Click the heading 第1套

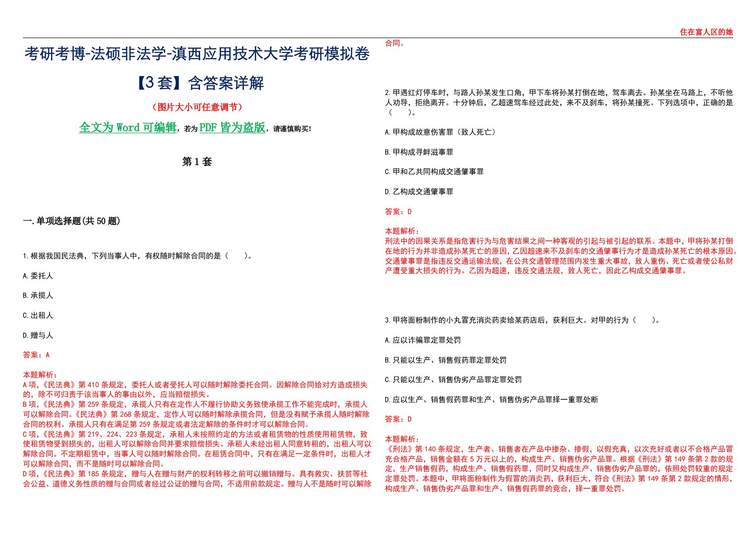197,162
